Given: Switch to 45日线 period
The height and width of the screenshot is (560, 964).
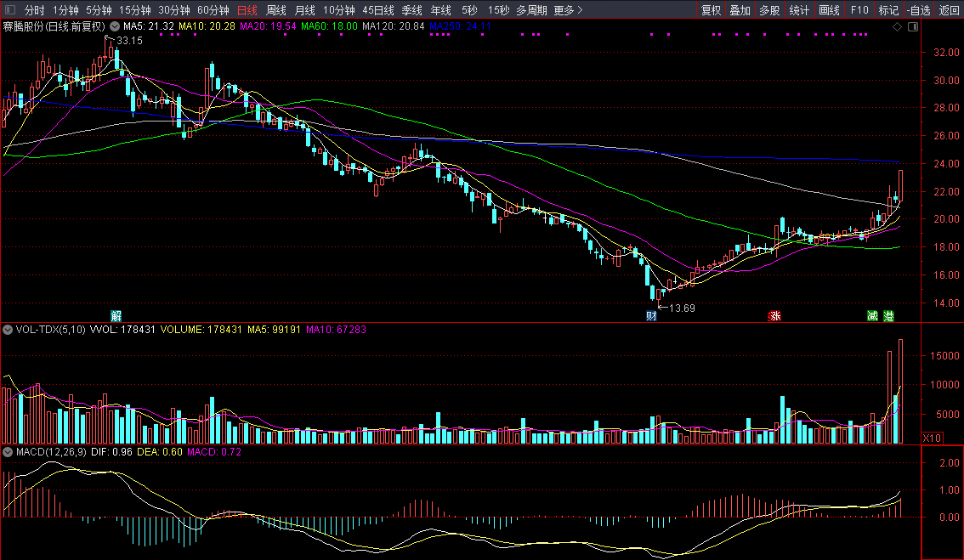Looking at the screenshot, I should coord(378,10).
